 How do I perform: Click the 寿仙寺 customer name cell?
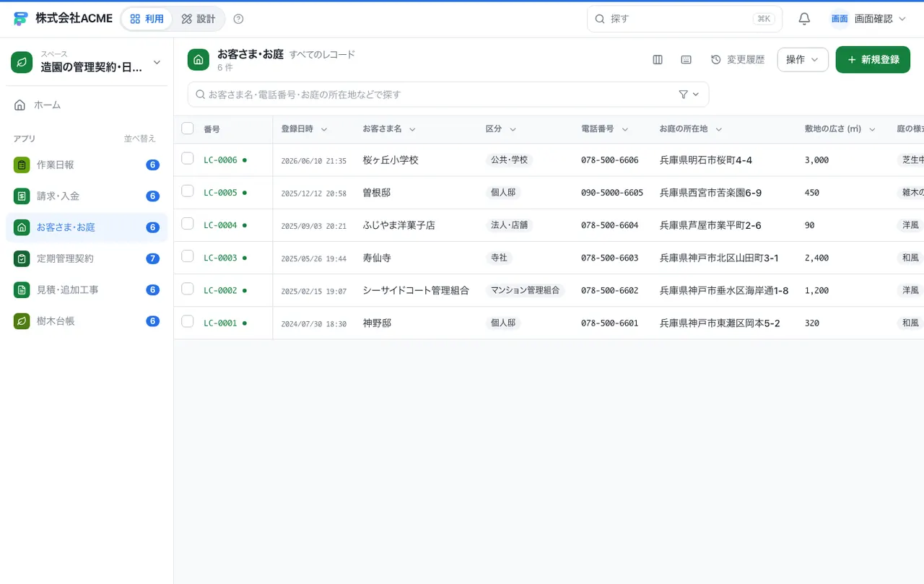pos(377,258)
